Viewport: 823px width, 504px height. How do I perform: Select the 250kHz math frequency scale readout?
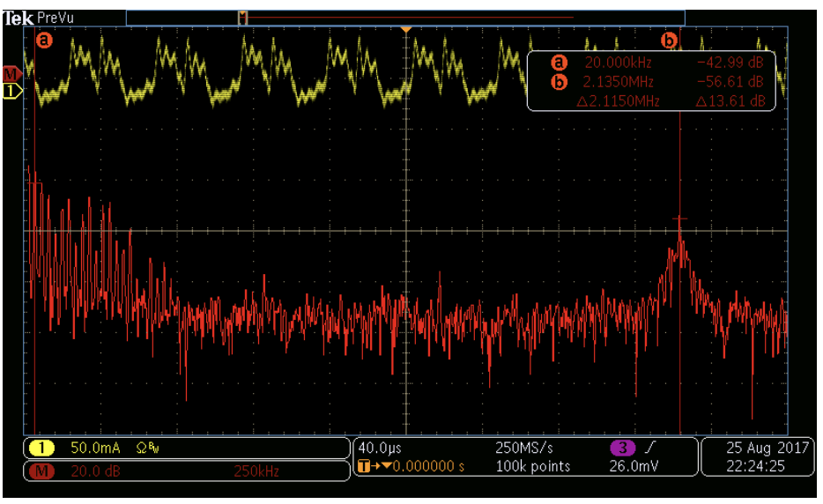(256, 471)
